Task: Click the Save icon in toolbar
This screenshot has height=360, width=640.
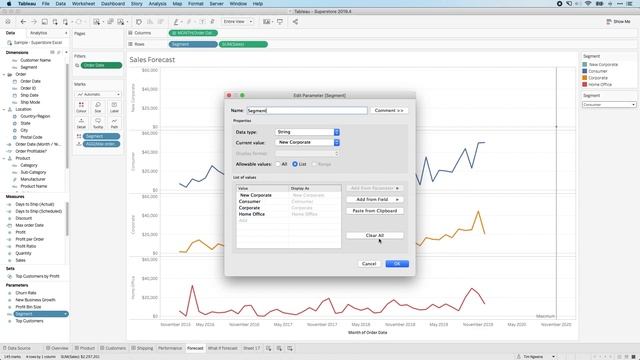Action: (x=44, y=22)
